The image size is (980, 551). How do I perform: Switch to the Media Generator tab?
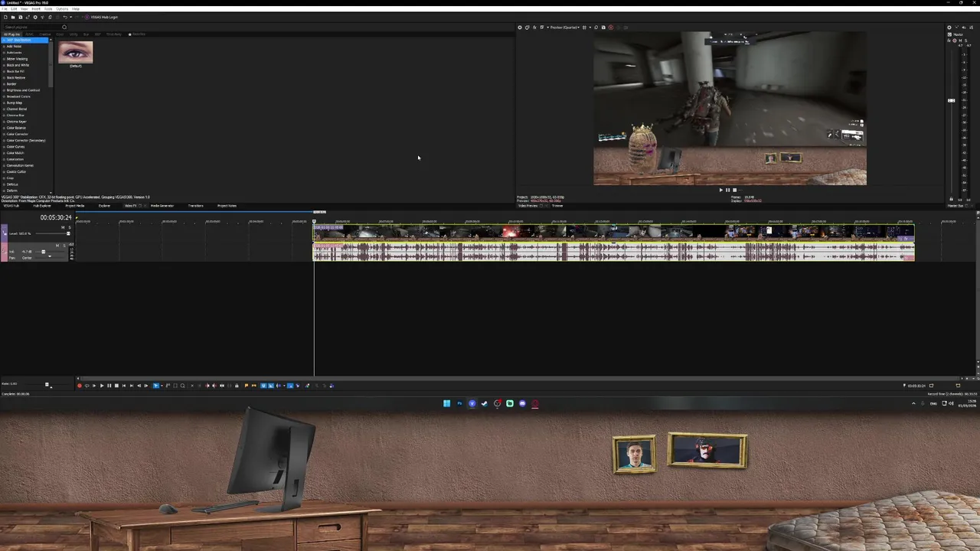coord(162,206)
